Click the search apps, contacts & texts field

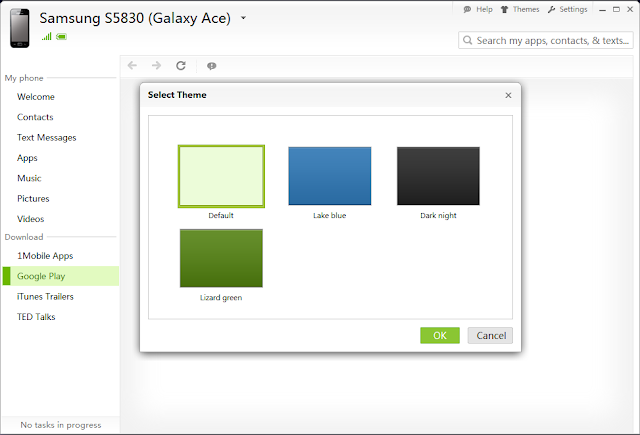pos(546,40)
